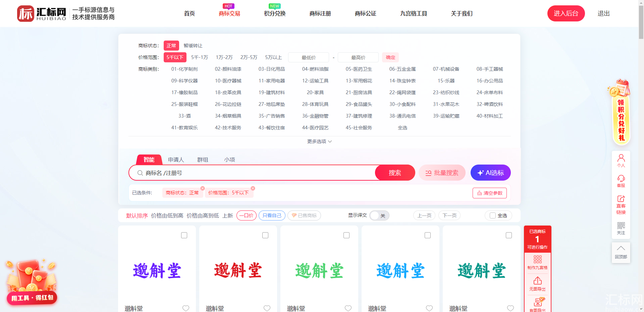This screenshot has width=644, height=312.
Task: Favorite the first 邈斛堂 trademark heart
Action: (186, 308)
